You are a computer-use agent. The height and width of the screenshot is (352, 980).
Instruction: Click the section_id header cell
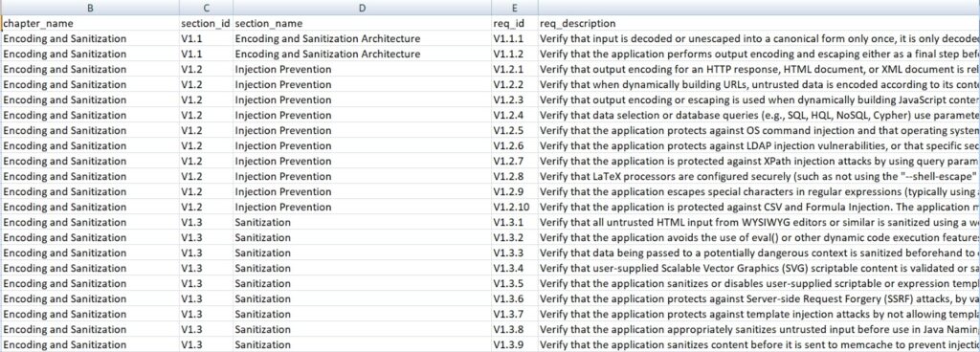207,23
